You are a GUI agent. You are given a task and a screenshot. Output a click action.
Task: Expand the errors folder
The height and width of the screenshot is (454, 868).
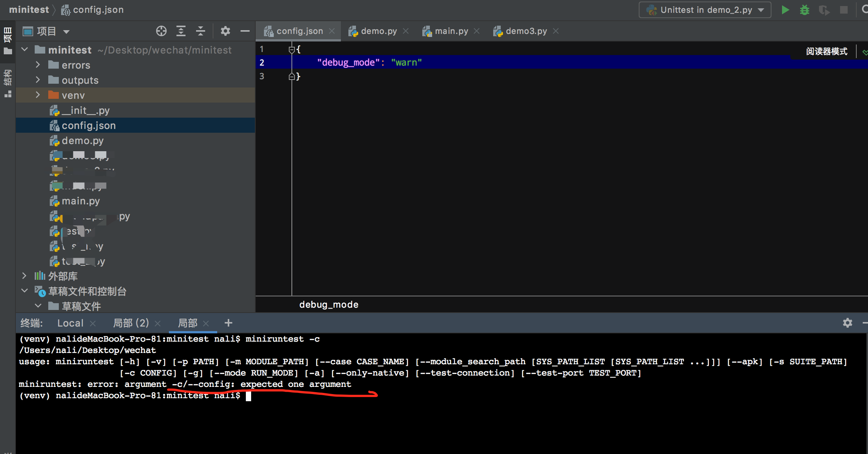38,65
